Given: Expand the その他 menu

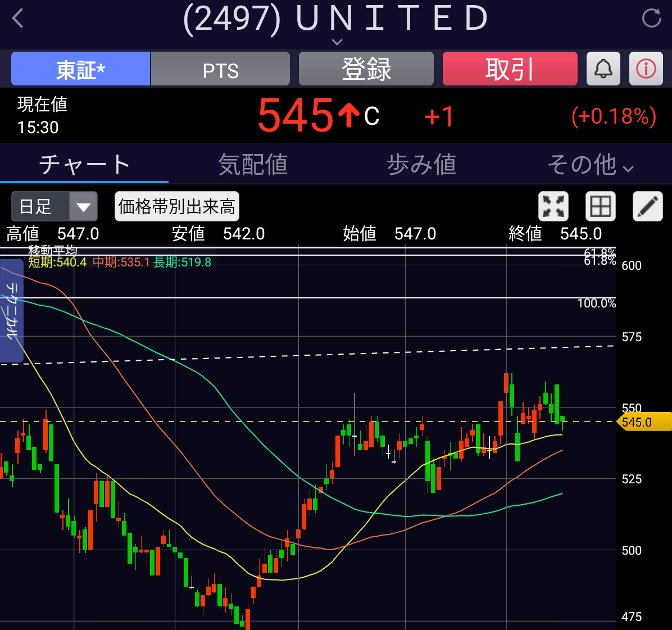Looking at the screenshot, I should (x=590, y=165).
